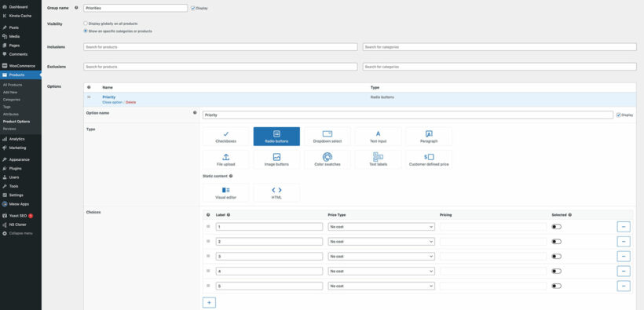This screenshot has height=310, width=644.
Task: Open Kinsta Cache in the sidebar
Action: coord(20,16)
